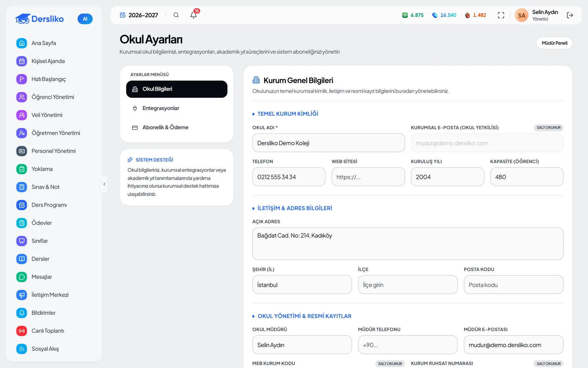The height and width of the screenshot is (368, 588).
Task: Click the search magnifier icon
Action: [176, 15]
